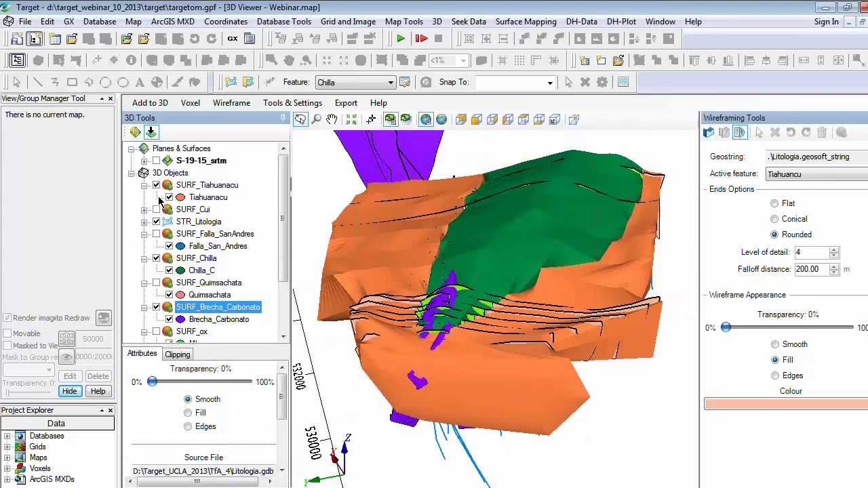This screenshot has width=868, height=488.
Task: Toggle the STR_Litologia checkbox
Action: pyautogui.click(x=157, y=222)
